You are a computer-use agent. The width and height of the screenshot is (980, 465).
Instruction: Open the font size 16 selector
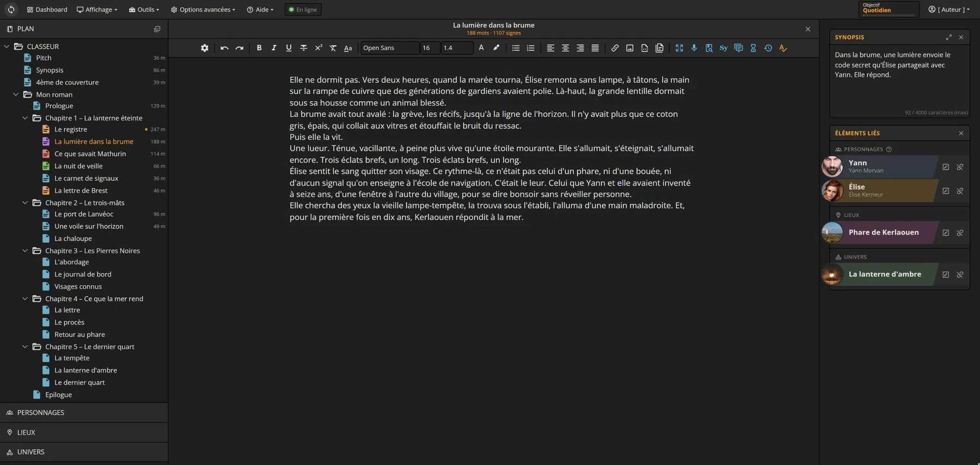click(x=430, y=48)
